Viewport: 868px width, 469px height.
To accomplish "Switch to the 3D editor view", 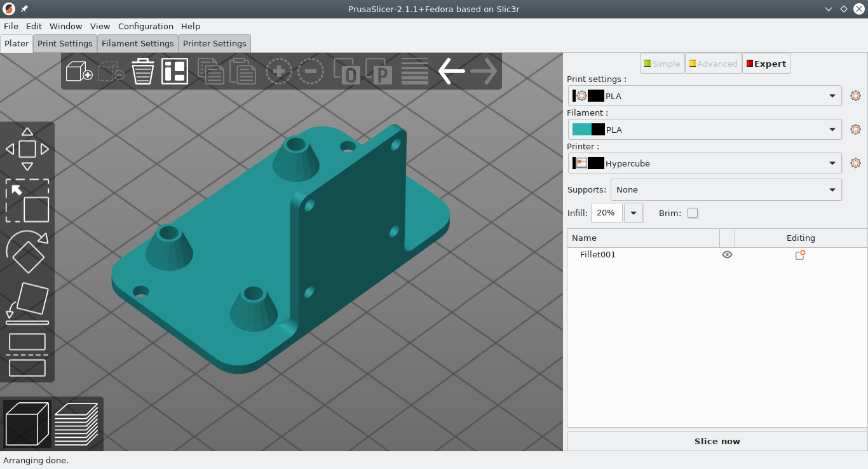I will pyautogui.click(x=27, y=423).
